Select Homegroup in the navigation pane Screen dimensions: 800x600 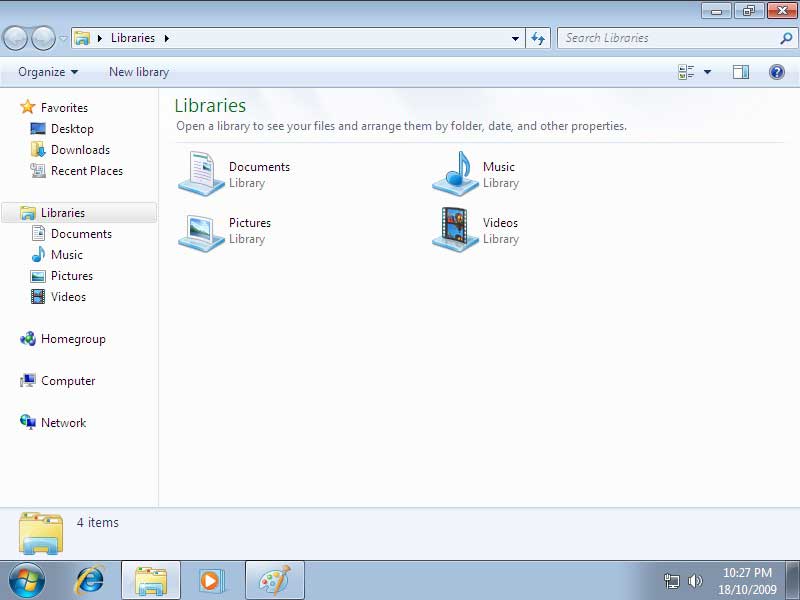72,339
